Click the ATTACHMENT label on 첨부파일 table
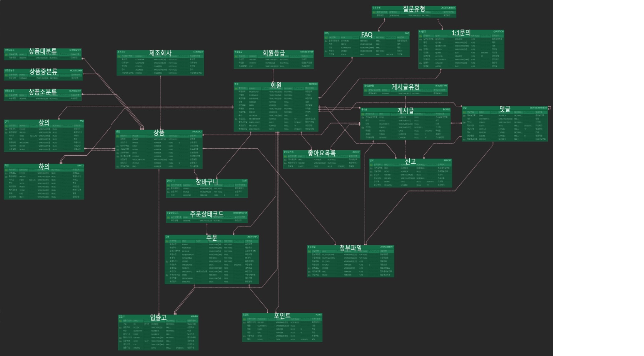 pyautogui.click(x=387, y=247)
